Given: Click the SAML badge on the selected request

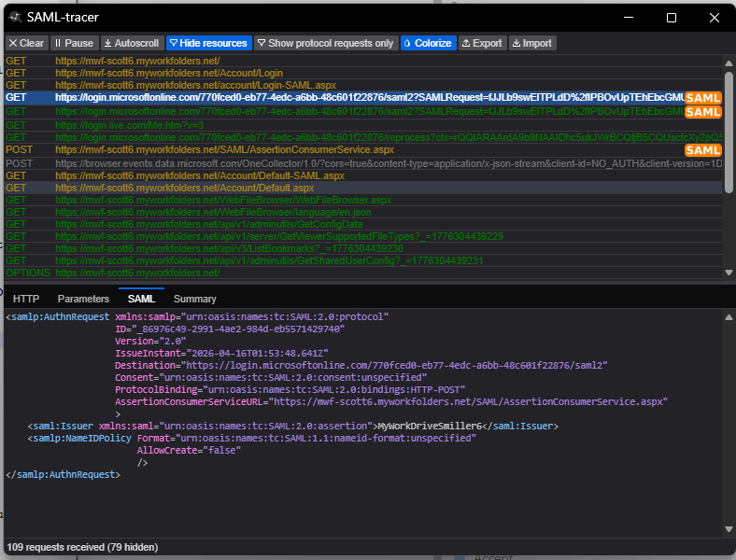Looking at the screenshot, I should tap(702, 97).
